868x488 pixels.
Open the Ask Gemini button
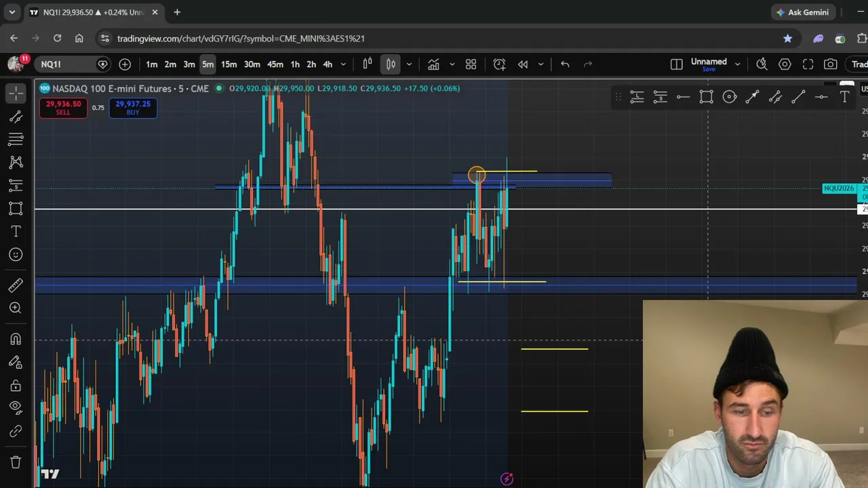coord(803,12)
